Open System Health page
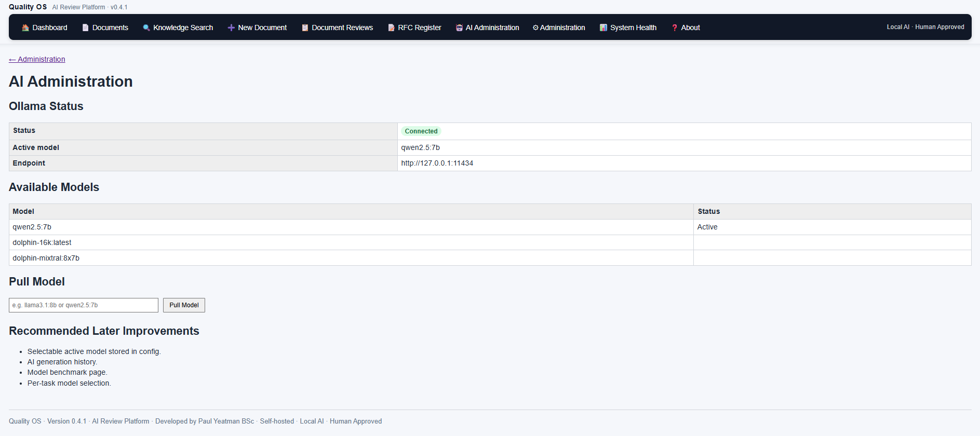980x436 pixels. tap(628, 28)
